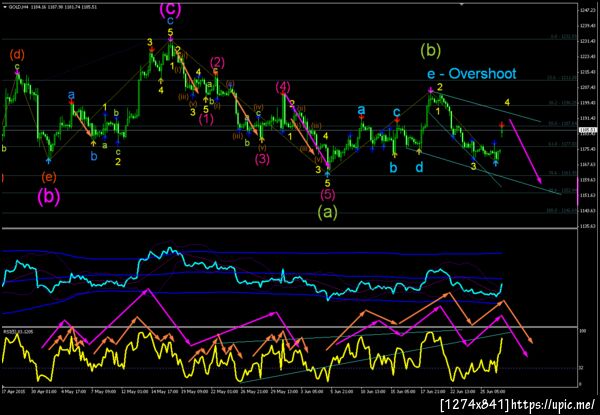Click the chart shift marker on the top border

pos(462,4)
